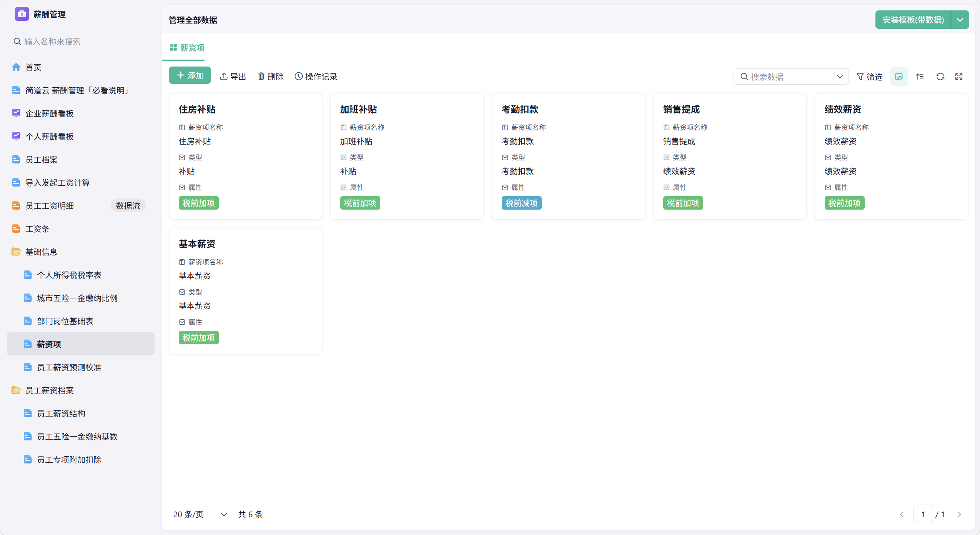
Task: Click the 税前减项 blue tag
Action: pos(521,203)
